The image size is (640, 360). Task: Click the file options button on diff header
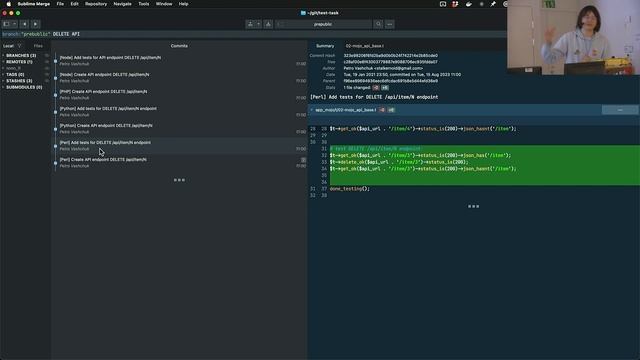click(x=620, y=110)
